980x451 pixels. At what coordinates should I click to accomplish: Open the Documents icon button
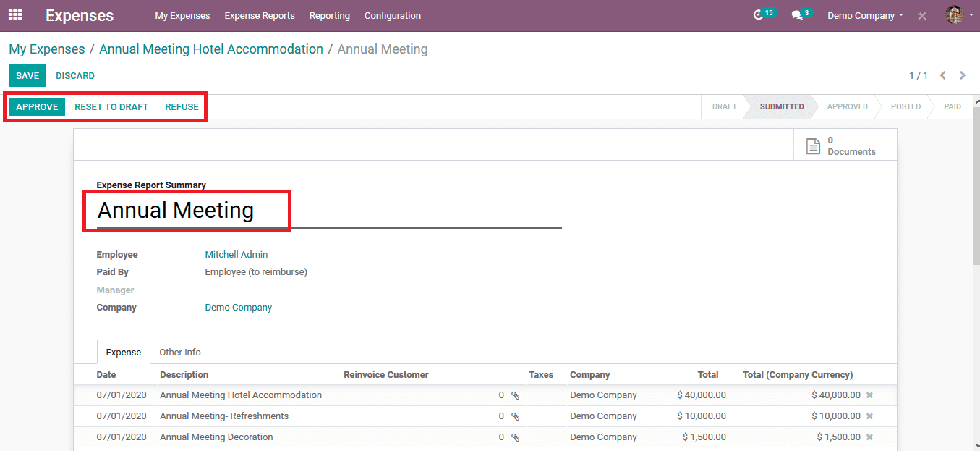[x=845, y=146]
